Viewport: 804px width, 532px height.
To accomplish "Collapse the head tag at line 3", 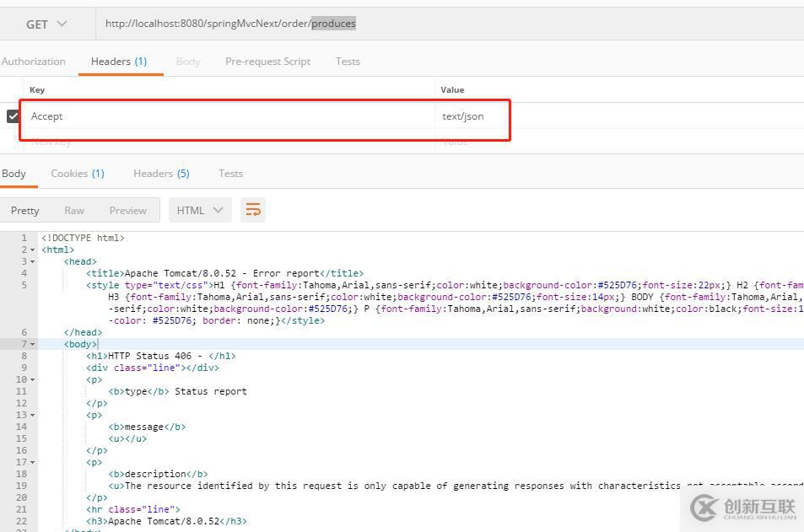I will (x=33, y=262).
